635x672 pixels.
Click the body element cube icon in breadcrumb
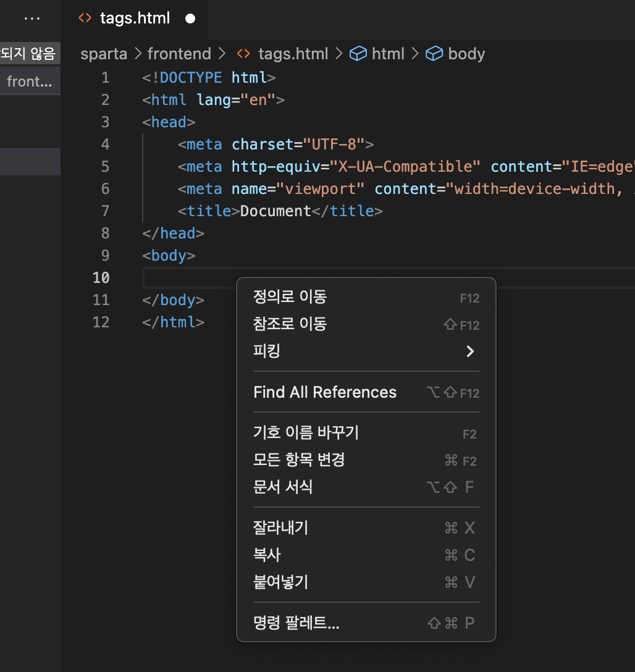pos(434,54)
